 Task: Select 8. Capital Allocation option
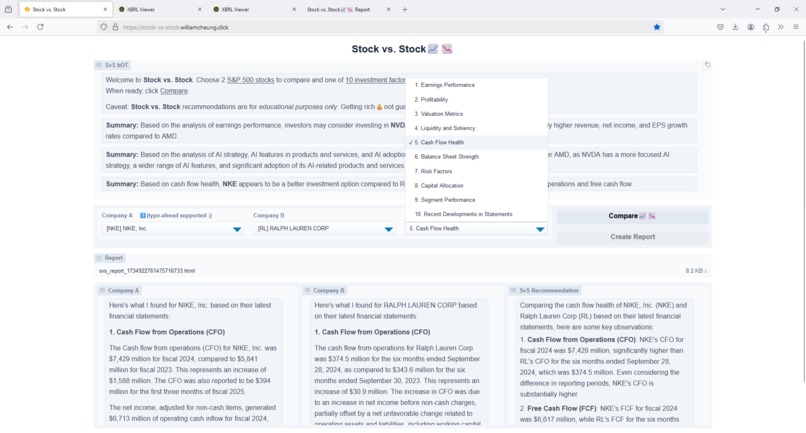click(477, 186)
